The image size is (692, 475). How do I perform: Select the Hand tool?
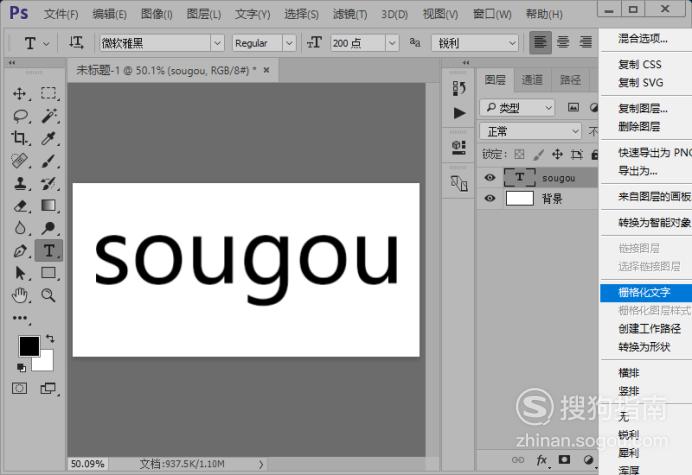point(20,295)
